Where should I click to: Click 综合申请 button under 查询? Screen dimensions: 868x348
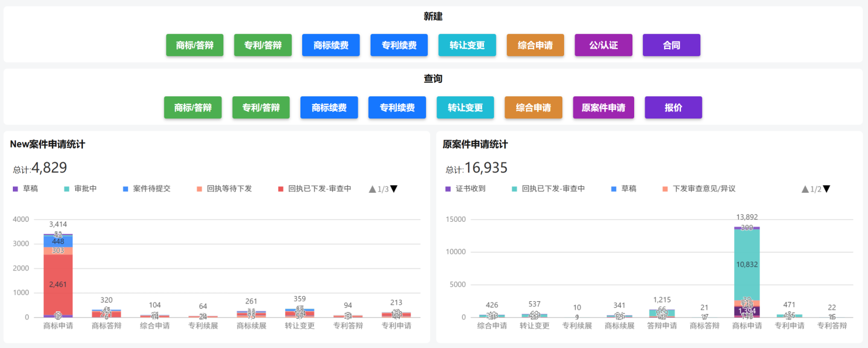pyautogui.click(x=533, y=107)
